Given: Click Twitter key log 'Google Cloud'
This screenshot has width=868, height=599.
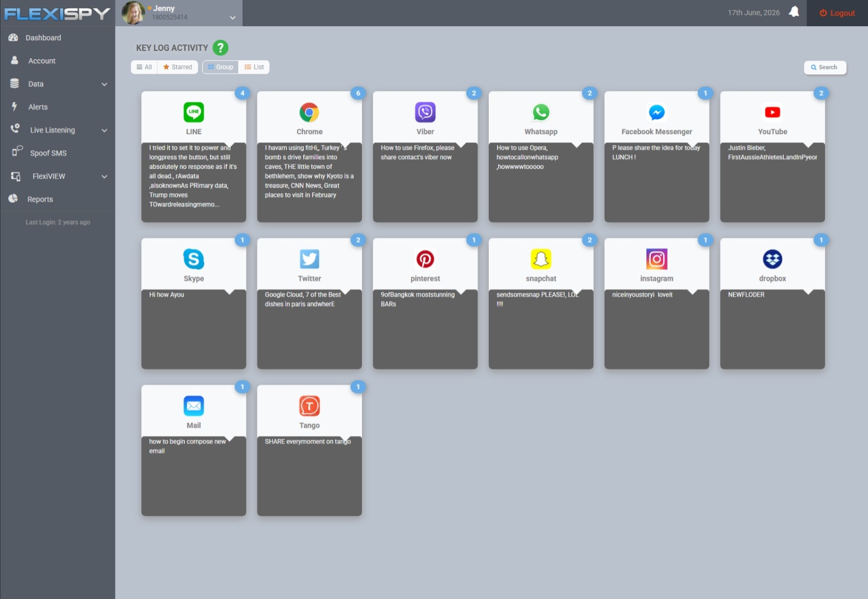Looking at the screenshot, I should tap(303, 299).
